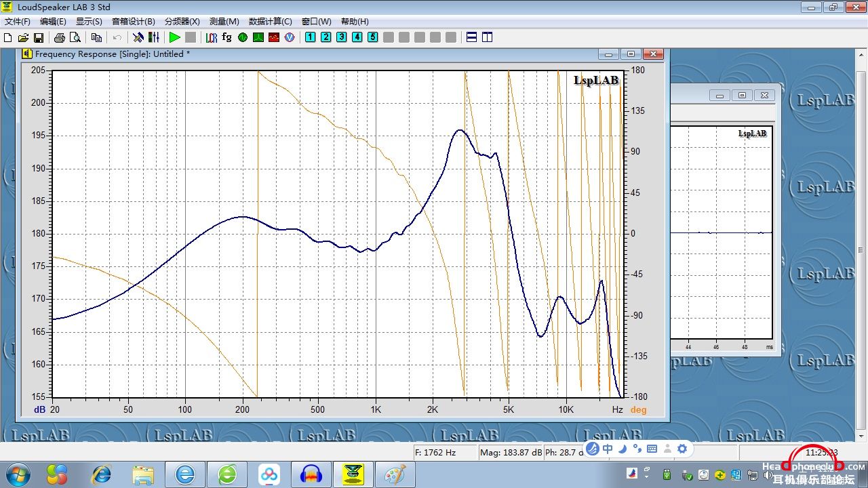The width and height of the screenshot is (868, 488).
Task: Open the 编辑(E) menu
Action: 53,22
